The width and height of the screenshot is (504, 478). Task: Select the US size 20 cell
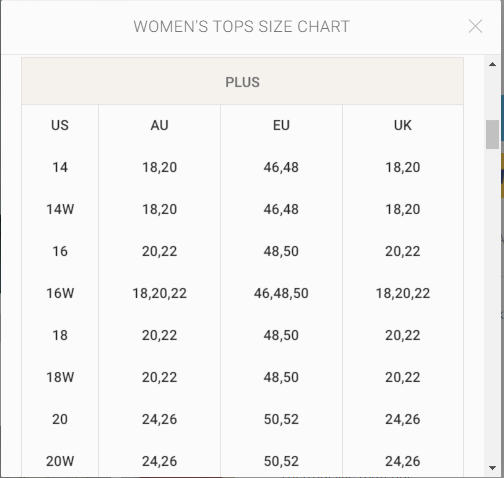point(60,419)
